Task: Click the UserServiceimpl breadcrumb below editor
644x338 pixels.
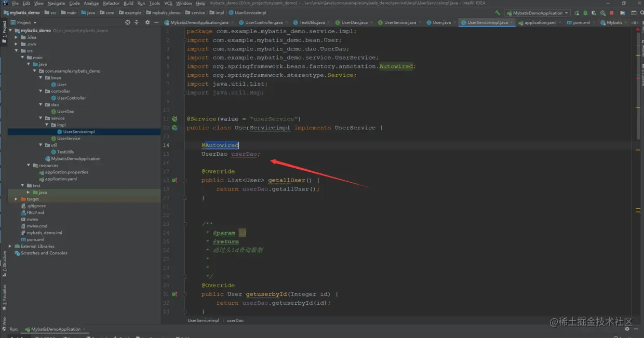Action: pos(203,320)
